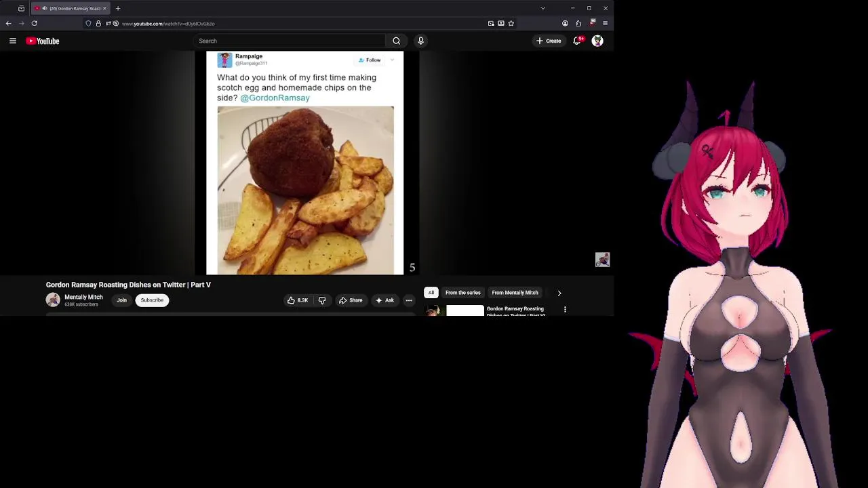Go back with browser back arrow
Image resolution: width=868 pixels, height=488 pixels.
tap(8, 23)
